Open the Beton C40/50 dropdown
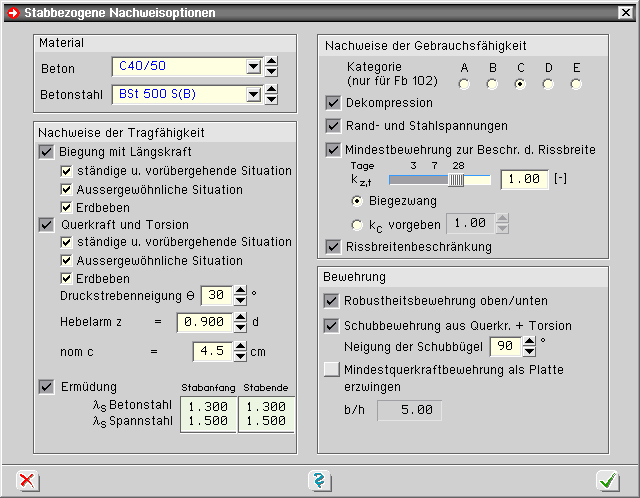The height and width of the screenshot is (498, 640). click(x=253, y=67)
